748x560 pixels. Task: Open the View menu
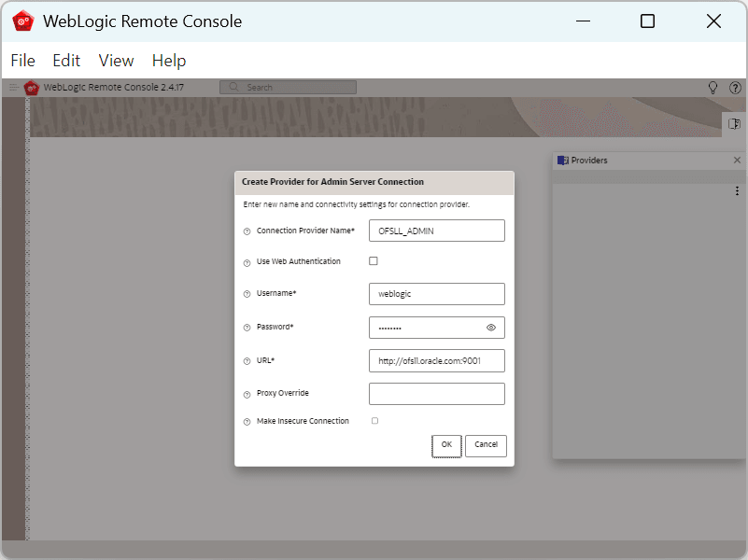pyautogui.click(x=116, y=61)
